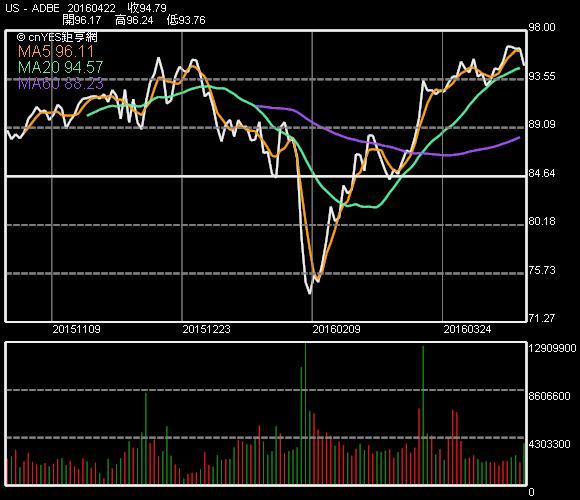Screen dimensions: 580x500
Task: Select the 20160324 date axis label
Action: (x=467, y=329)
